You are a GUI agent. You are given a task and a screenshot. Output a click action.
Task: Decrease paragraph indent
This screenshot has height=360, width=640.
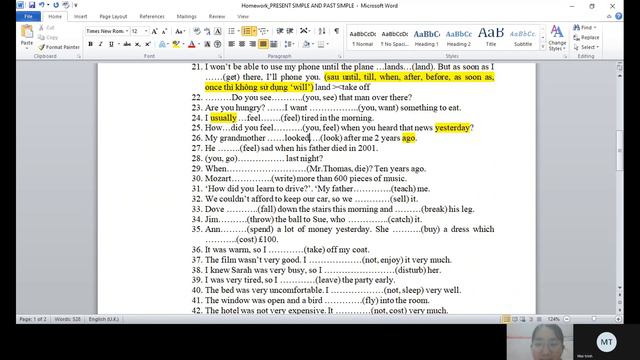(x=280, y=31)
